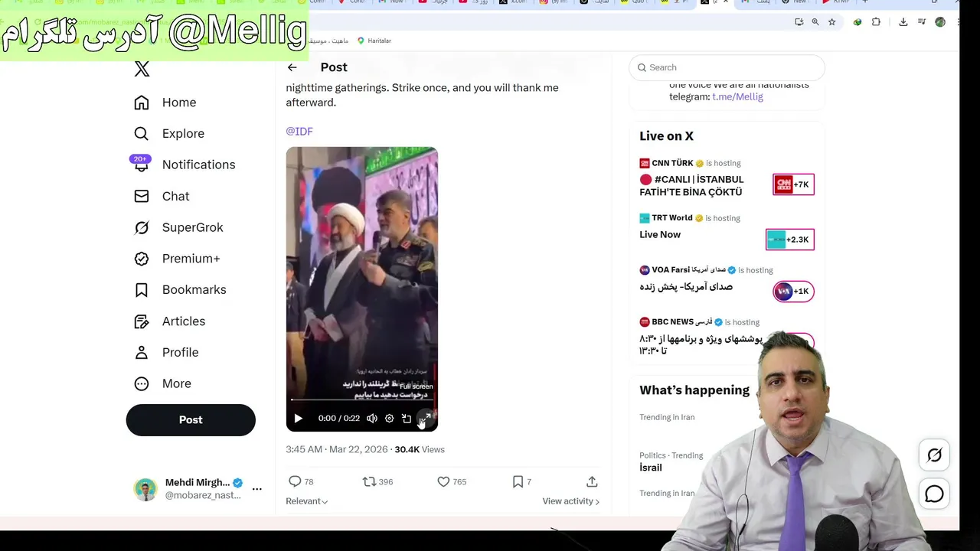Open View activity link

click(x=571, y=501)
